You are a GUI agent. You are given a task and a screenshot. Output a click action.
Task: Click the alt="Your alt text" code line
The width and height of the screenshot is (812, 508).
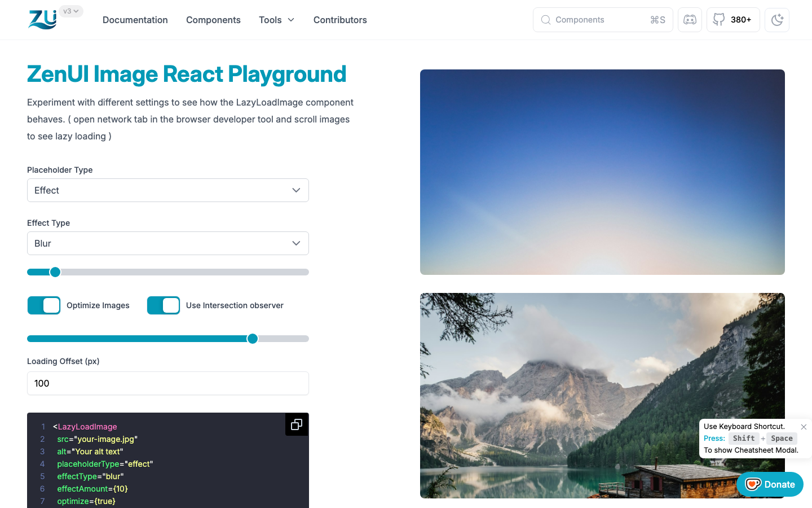(90, 452)
